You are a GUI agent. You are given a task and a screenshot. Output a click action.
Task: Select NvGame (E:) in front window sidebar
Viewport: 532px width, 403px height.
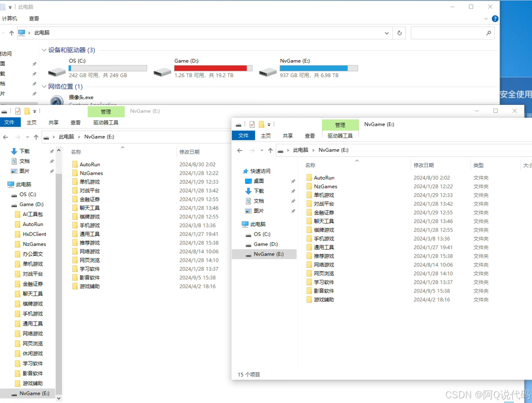click(264, 254)
